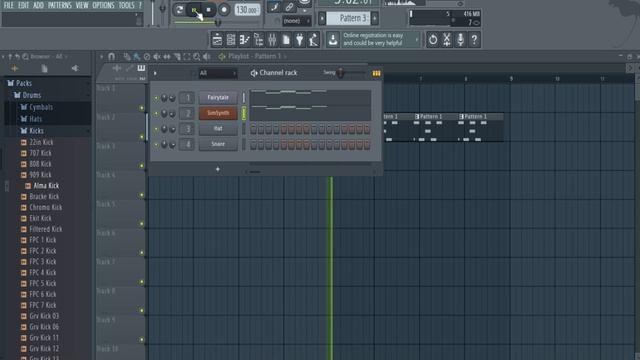
Task: Mute the Fairytale channel via green LED
Action: pyautogui.click(x=156, y=98)
